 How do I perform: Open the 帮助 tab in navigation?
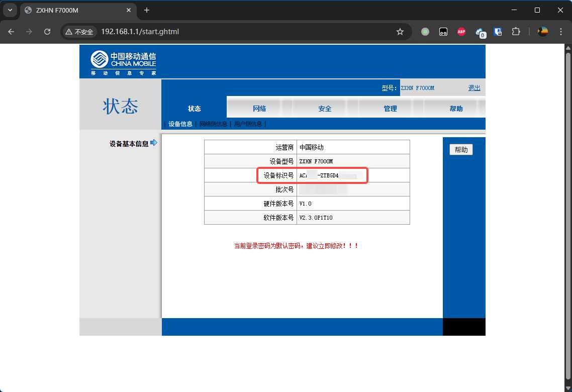click(456, 109)
